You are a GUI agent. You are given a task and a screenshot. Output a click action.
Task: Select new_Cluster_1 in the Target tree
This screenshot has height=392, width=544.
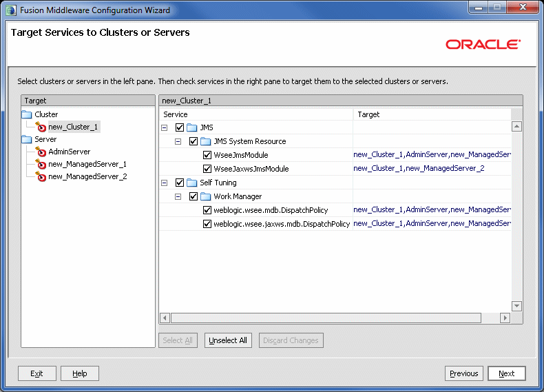73,127
